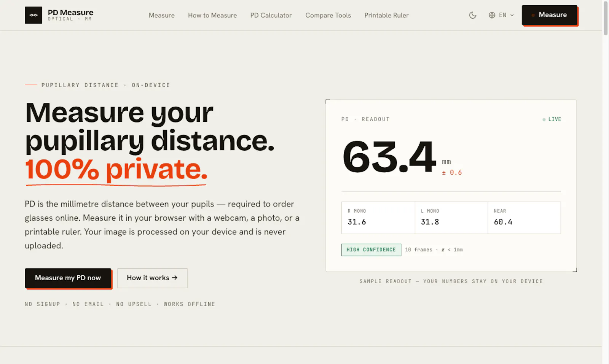Open PD Calculator from the navigation
Viewport: 609px width, 364px height.
pyautogui.click(x=271, y=15)
